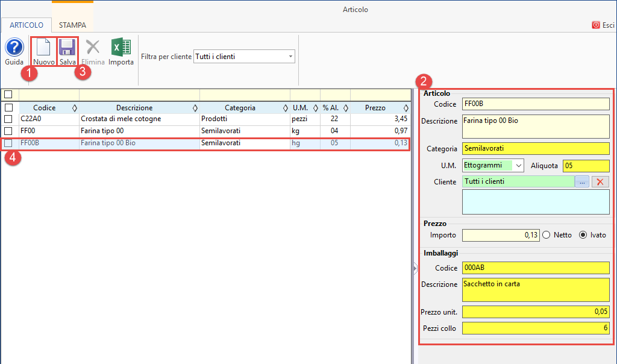Sort by Codice column header arrow

pyautogui.click(x=75, y=108)
